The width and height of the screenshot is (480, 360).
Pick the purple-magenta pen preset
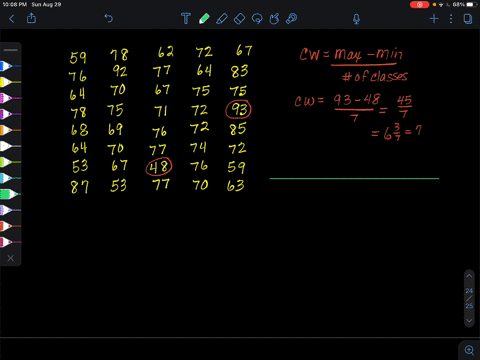[x=10, y=114]
